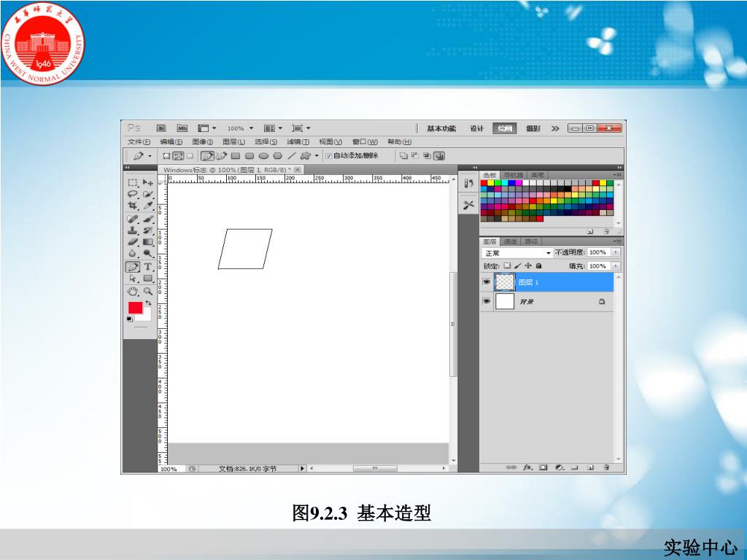Add a layer style with fx icon
The height and width of the screenshot is (560, 747).
point(527,467)
